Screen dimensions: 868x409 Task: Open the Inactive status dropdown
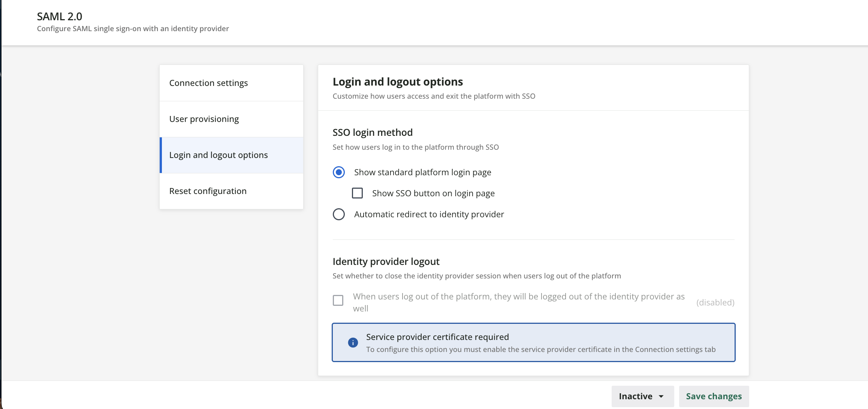click(642, 397)
